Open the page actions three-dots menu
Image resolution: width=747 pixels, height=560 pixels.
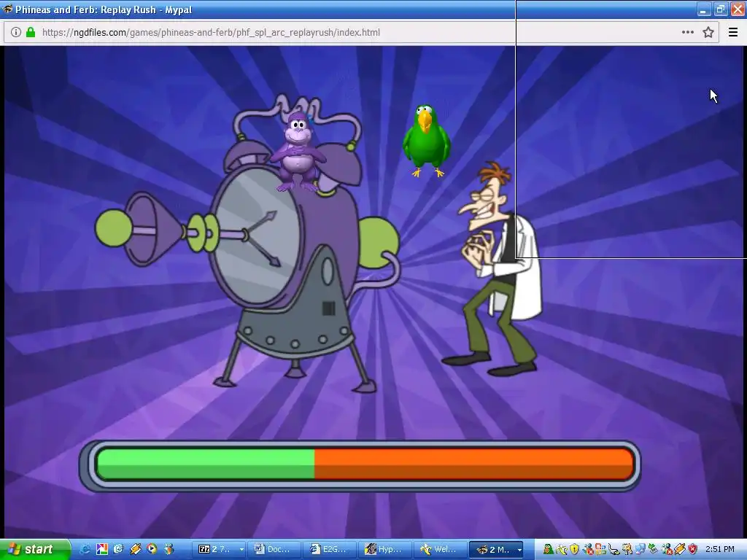pyautogui.click(x=687, y=32)
